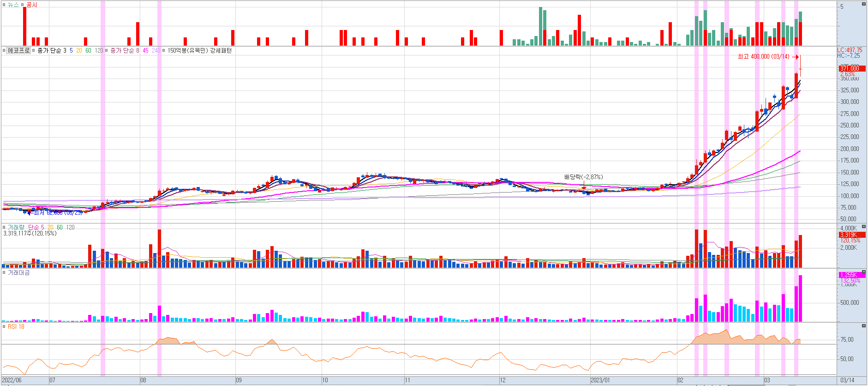Toggle the square marker beside 뉴스
This screenshot has height=386, width=868.
[4, 5]
